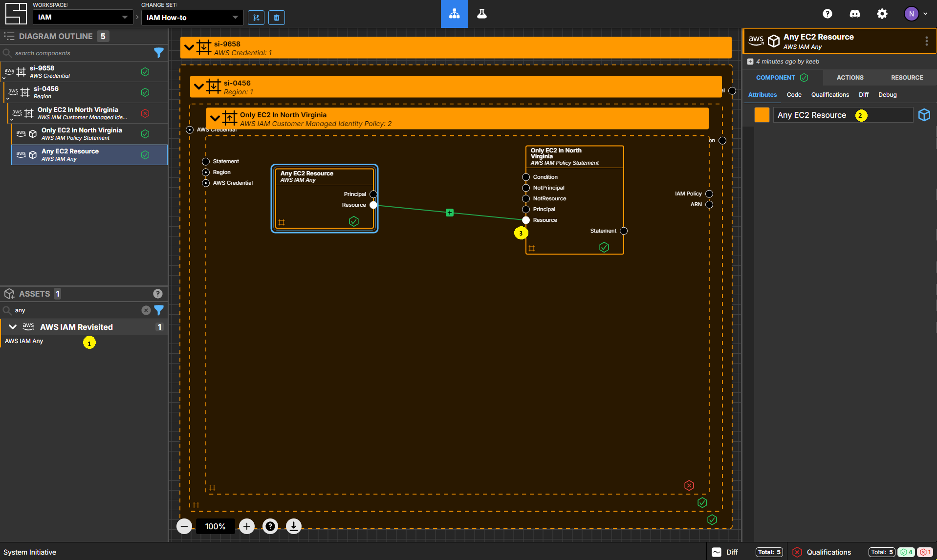Select Only EC2 In North Virginia managed policy row
Image resolution: width=937 pixels, height=560 pixels.
[x=87, y=113]
